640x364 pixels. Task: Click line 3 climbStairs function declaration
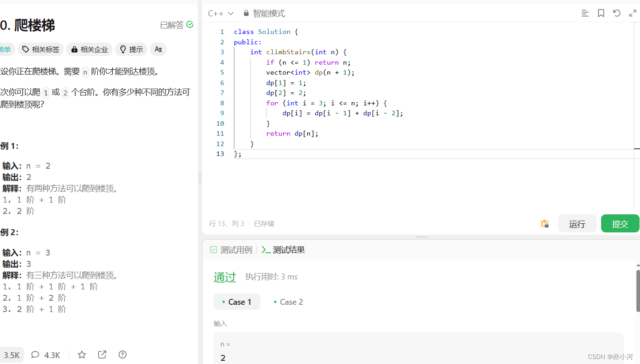click(299, 52)
